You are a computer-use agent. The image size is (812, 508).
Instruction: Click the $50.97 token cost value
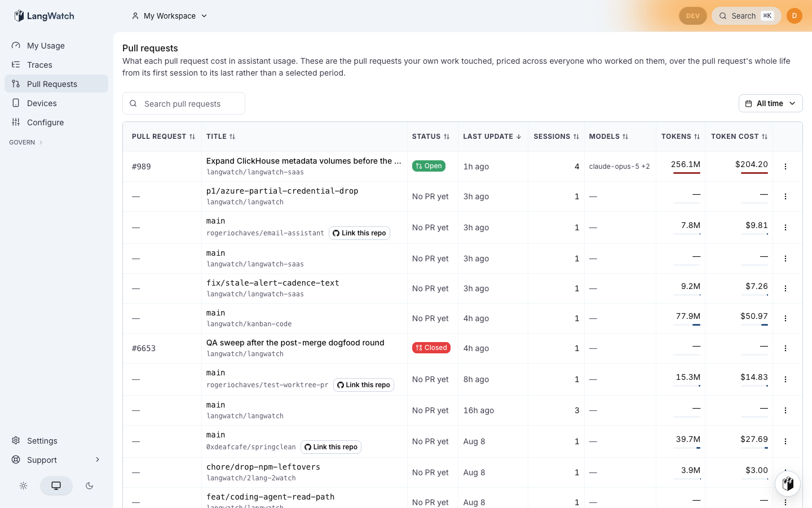tap(754, 316)
